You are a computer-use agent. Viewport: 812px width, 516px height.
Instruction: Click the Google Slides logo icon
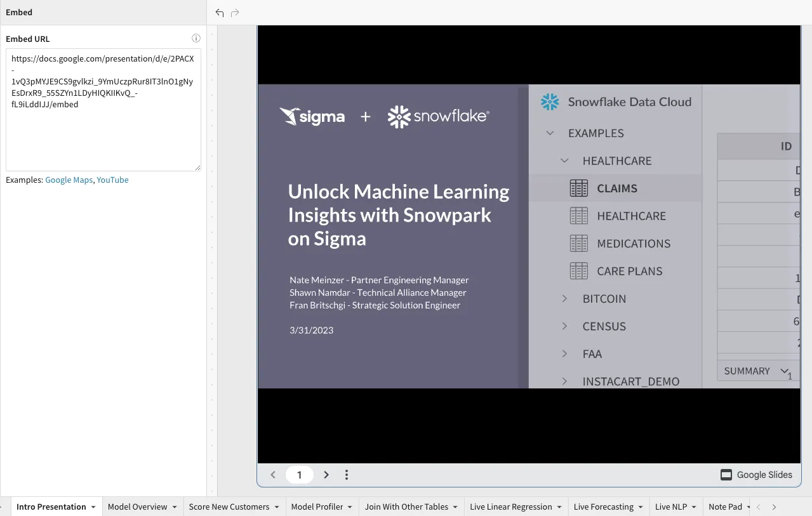point(726,475)
